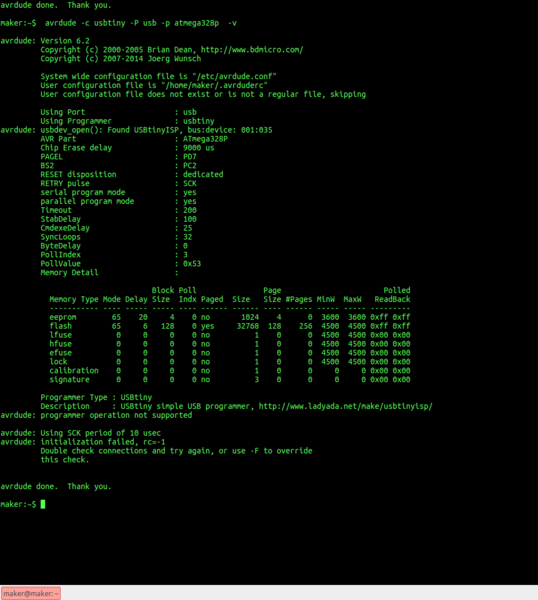Click the 'AVR Part' ATmega328P line
538x600 pixels.
tap(134, 139)
